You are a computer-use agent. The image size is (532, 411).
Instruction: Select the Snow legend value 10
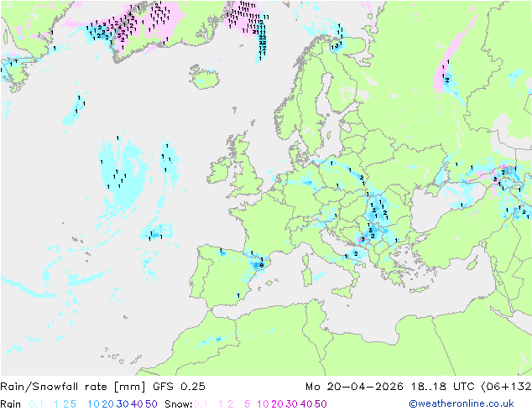point(263,404)
